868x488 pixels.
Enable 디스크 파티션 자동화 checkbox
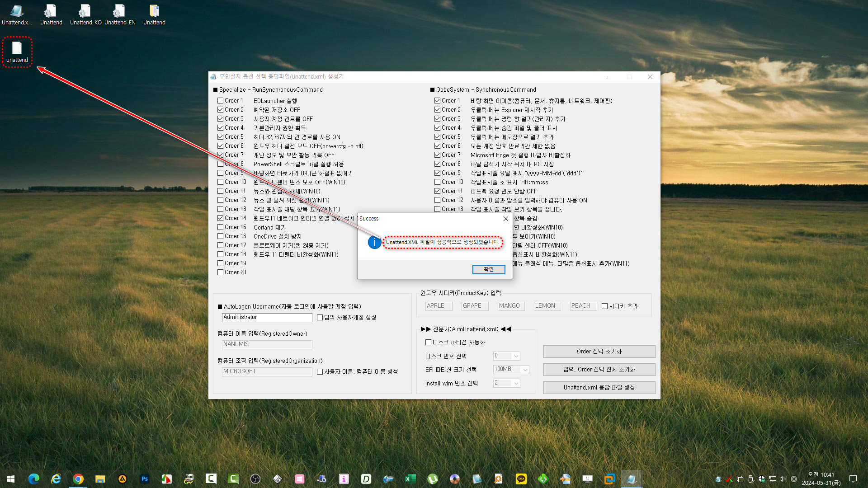(429, 343)
